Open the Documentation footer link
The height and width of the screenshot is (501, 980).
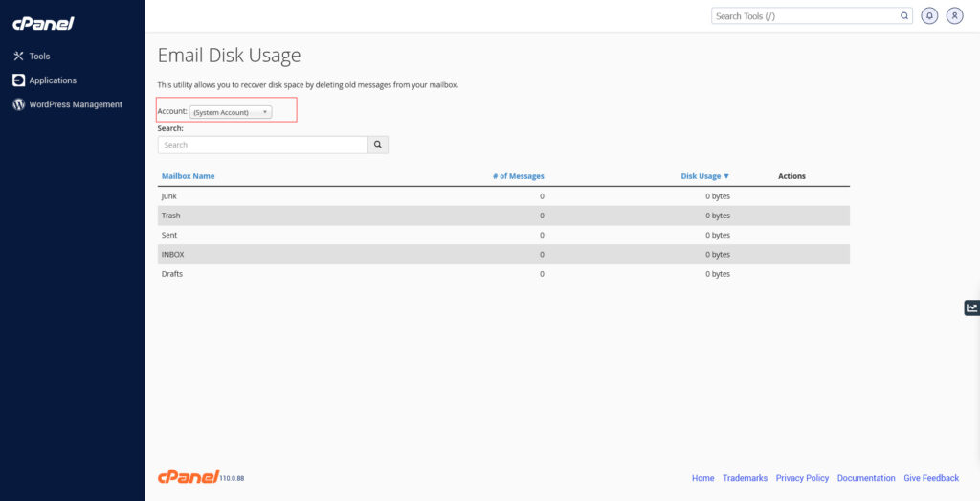(x=866, y=478)
